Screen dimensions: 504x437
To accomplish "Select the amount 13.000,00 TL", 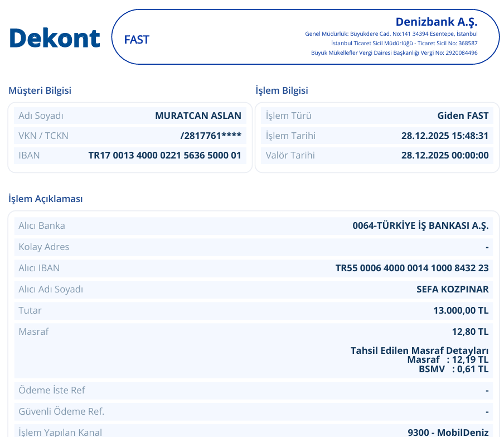I will click(x=461, y=310).
